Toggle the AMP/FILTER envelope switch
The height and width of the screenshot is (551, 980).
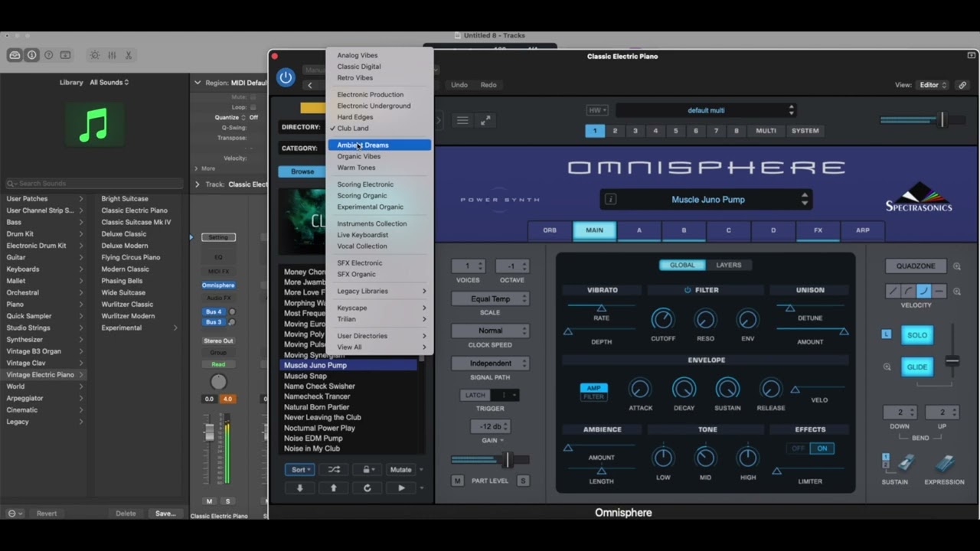click(x=594, y=392)
